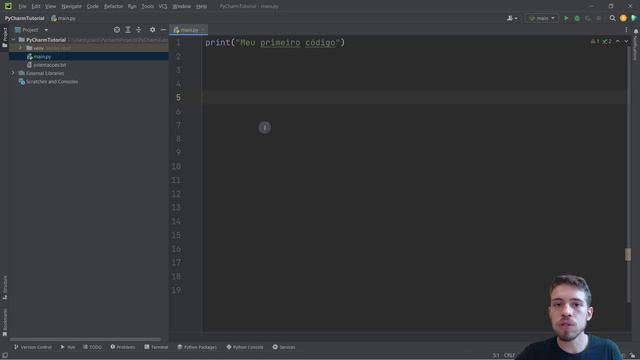Click the teal JetBrains Toolbox icon
This screenshot has height=360, width=640.
tap(633, 18)
